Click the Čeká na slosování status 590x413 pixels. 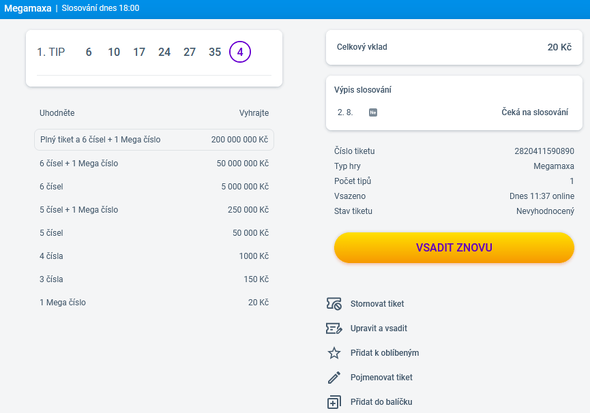535,112
